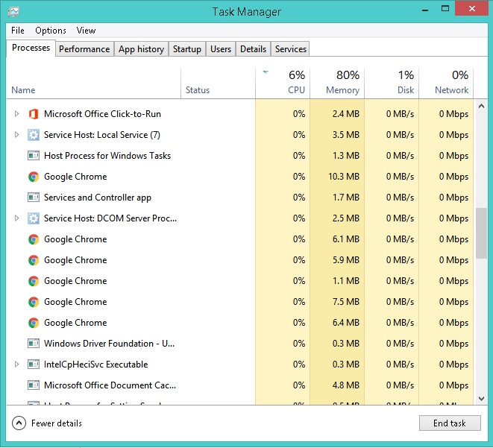Viewport: 493px width, 448px height.
Task: Expand Service Host: DCOM Server Process
Action: [16, 218]
